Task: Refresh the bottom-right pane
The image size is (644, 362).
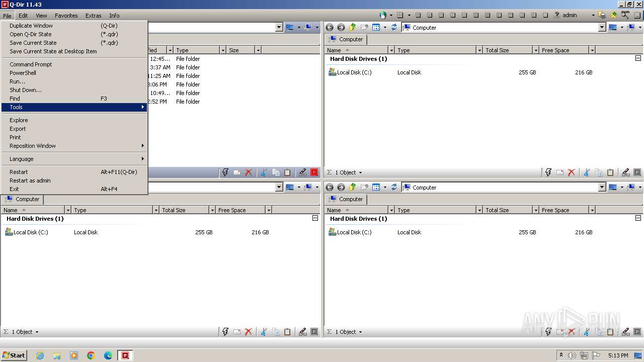Action: coord(394,188)
